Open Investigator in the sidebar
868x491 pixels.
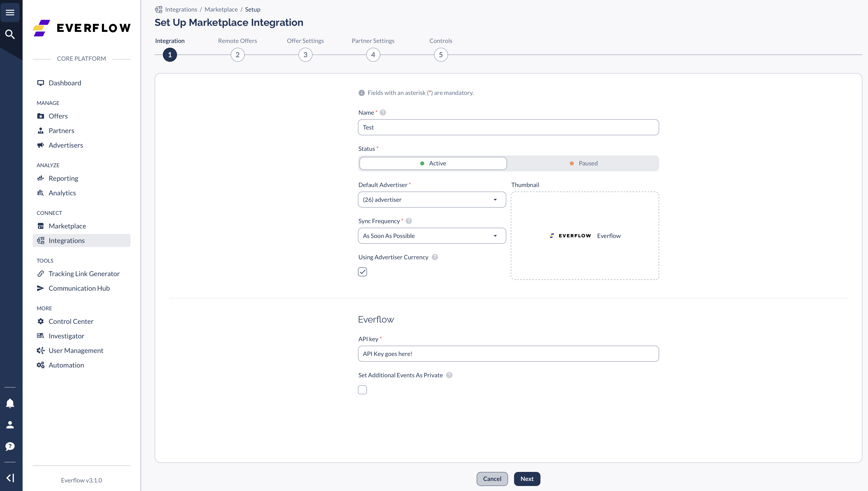coord(82,336)
